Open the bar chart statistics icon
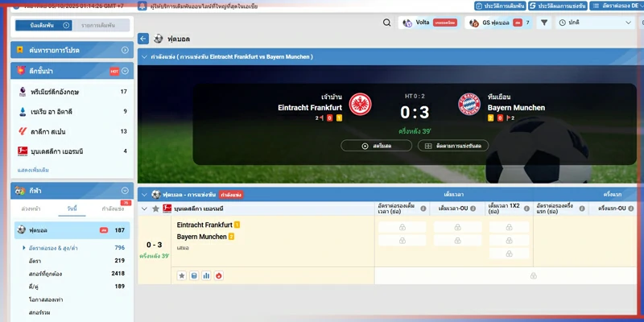The width and height of the screenshot is (644, 322). 206,275
